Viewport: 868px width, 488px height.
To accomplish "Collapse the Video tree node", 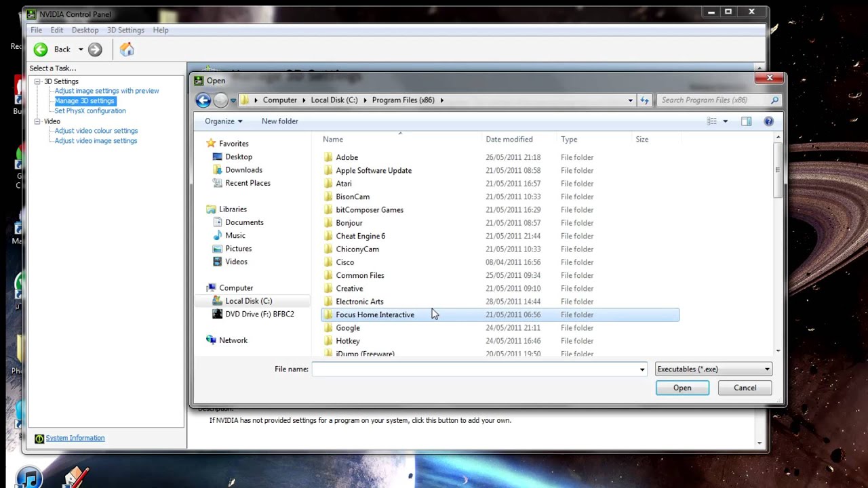I will pyautogui.click(x=38, y=121).
